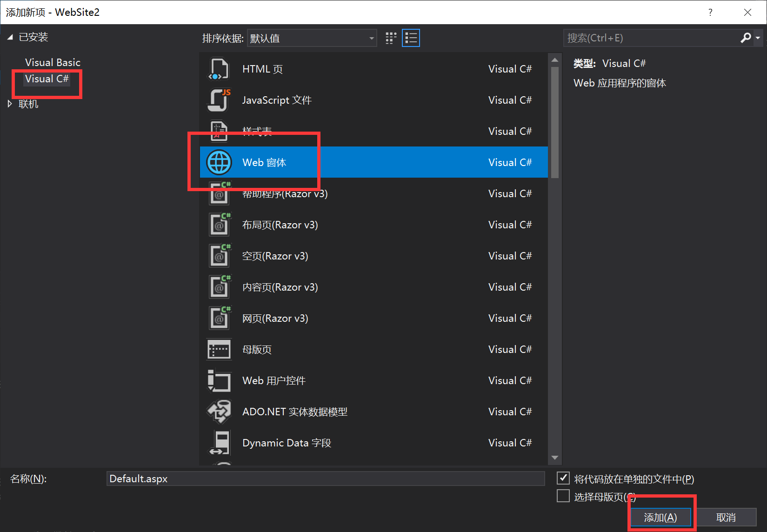
Task: Click the 网页(Razor v3) icon
Action: (x=220, y=318)
